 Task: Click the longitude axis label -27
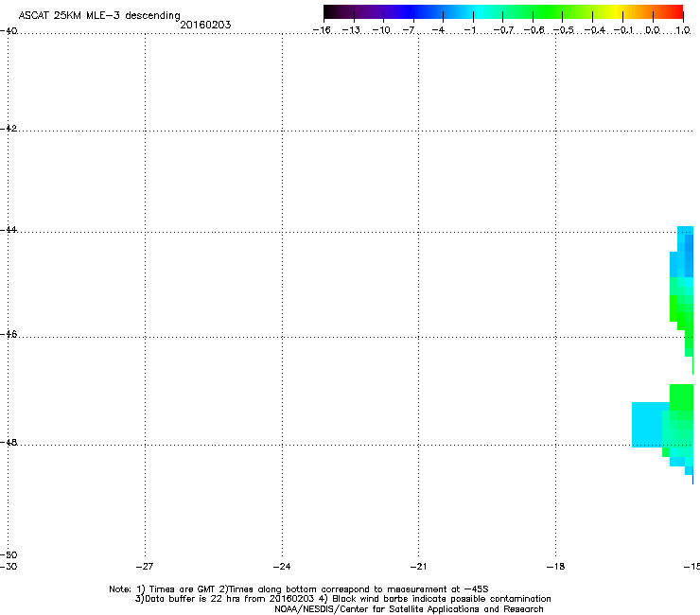click(145, 567)
